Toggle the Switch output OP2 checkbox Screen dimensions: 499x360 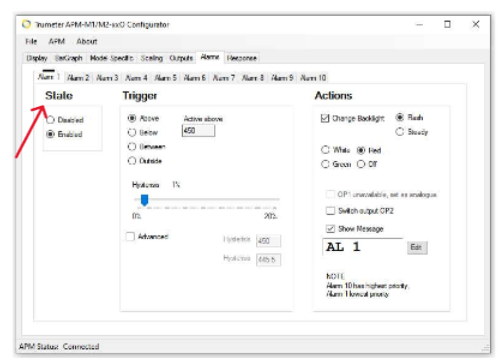pos(330,211)
